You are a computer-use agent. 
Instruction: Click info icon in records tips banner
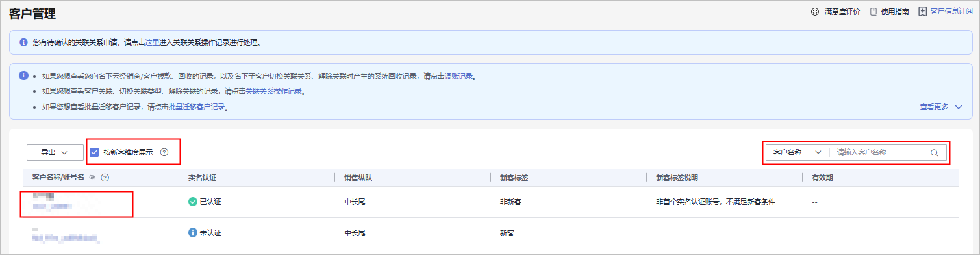pyautogui.click(x=23, y=75)
